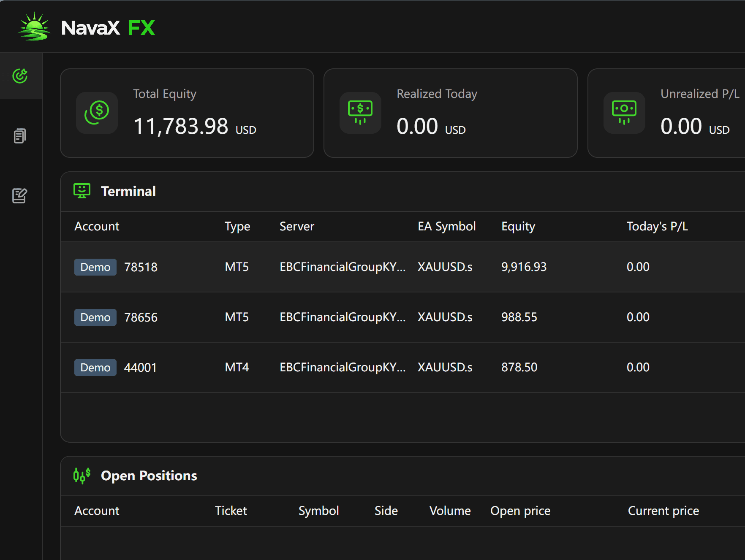Click the EA Symbol column header
Screen dimensions: 745x560
click(x=447, y=227)
